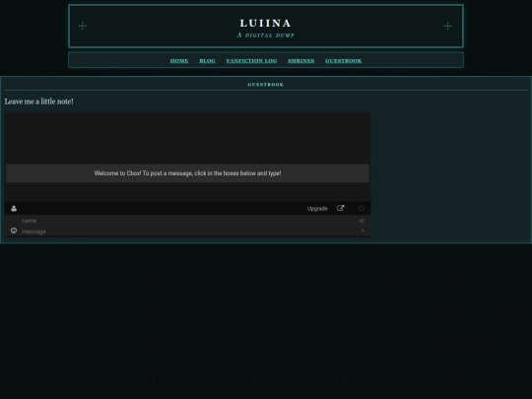Go to the Blog page
532x399 pixels.
[207, 61]
